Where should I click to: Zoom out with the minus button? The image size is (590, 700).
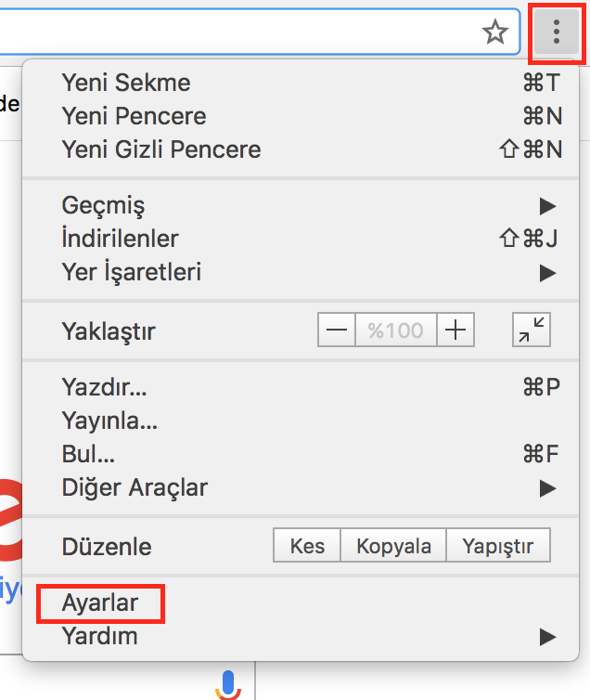(337, 330)
